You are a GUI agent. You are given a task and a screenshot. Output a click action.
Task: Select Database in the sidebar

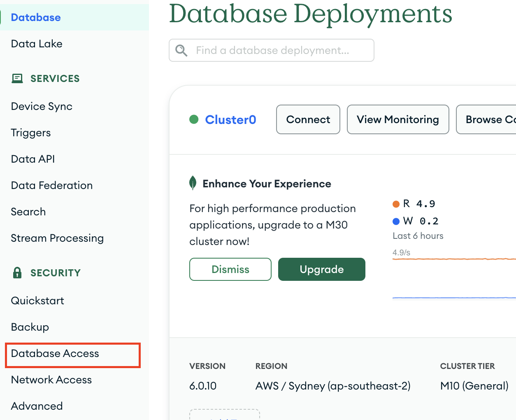(x=36, y=17)
